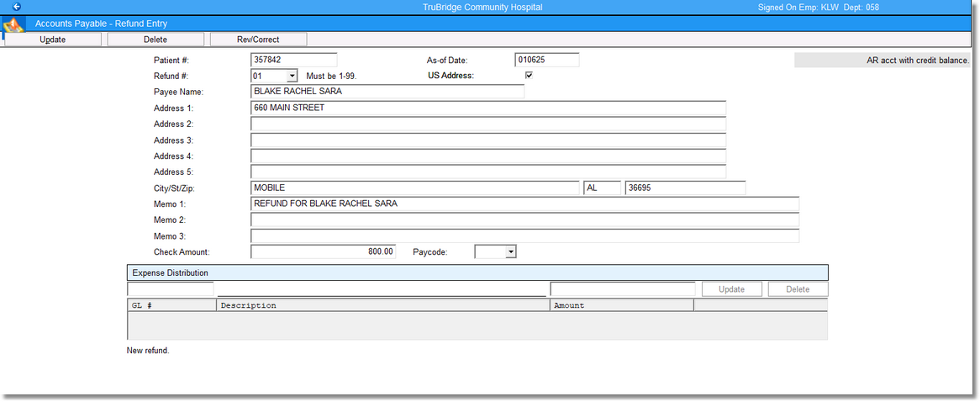
Task: Click the Amount column header
Action: click(x=622, y=306)
